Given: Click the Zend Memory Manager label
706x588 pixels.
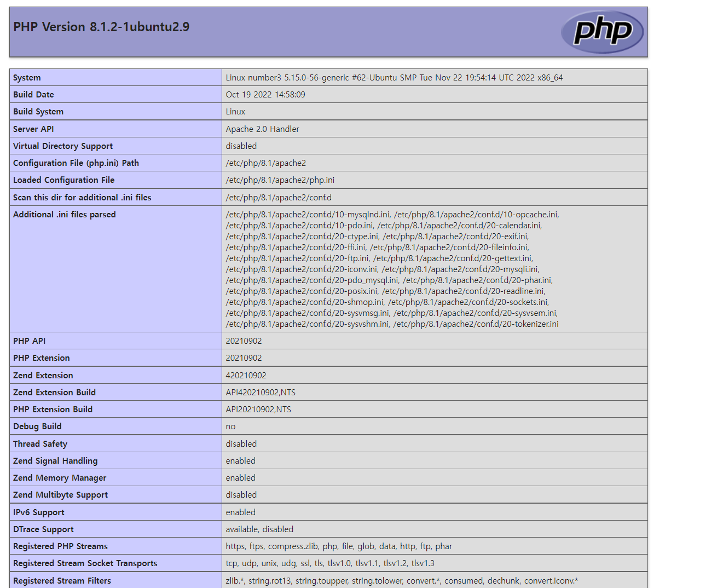Looking at the screenshot, I should tap(60, 478).
